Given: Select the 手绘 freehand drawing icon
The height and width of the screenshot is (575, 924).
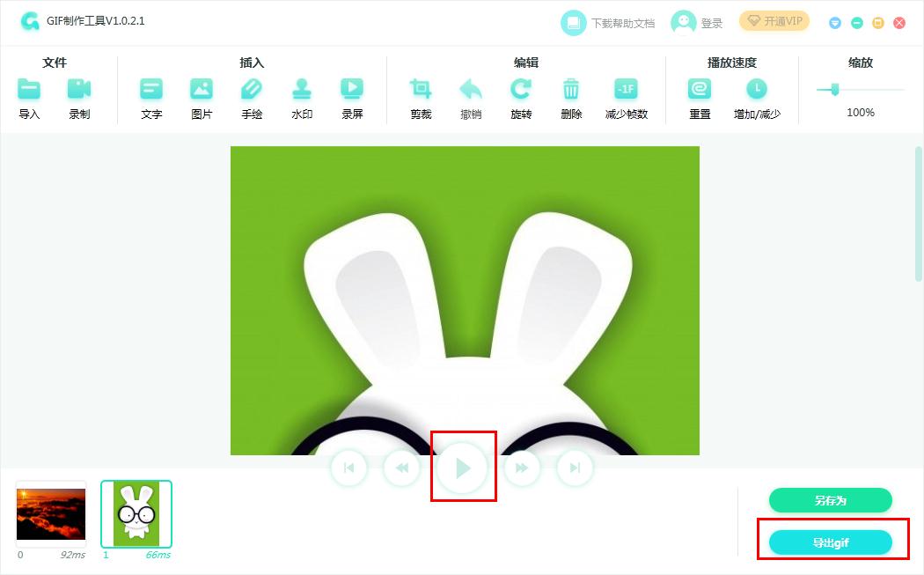Looking at the screenshot, I should pos(252,94).
